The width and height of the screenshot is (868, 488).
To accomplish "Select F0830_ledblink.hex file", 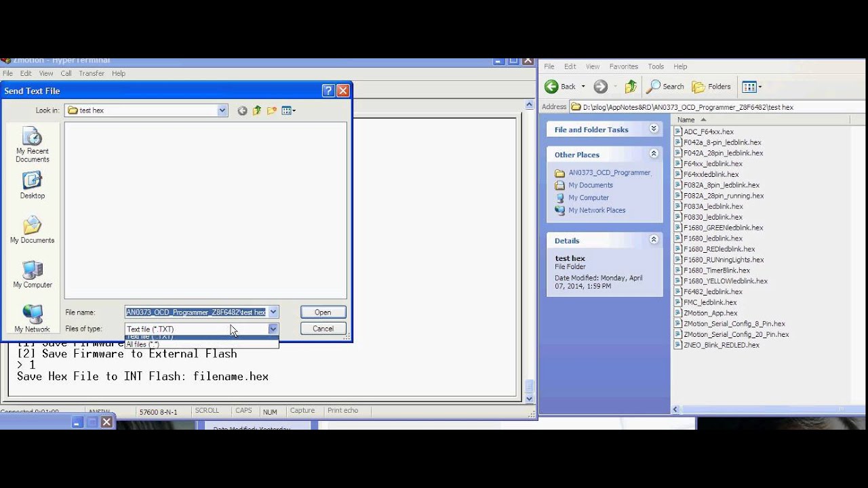I will (x=713, y=217).
